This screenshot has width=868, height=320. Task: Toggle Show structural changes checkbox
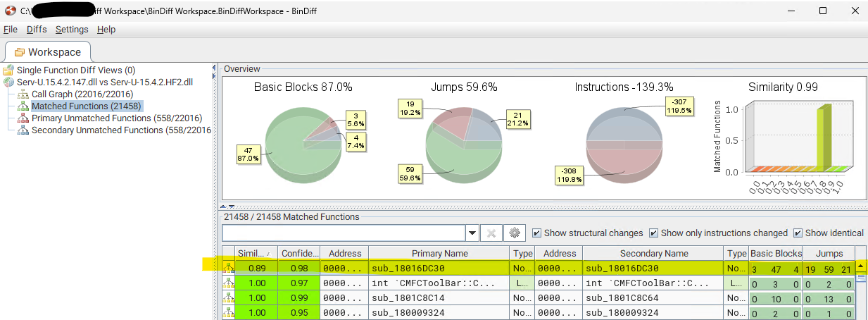[537, 233]
